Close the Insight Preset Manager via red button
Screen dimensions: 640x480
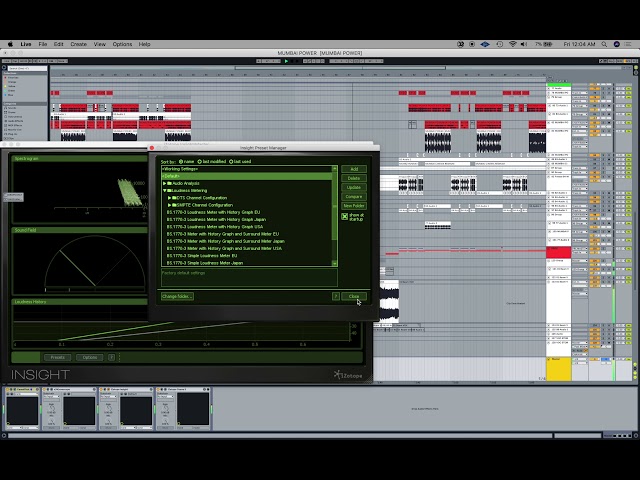(152, 148)
